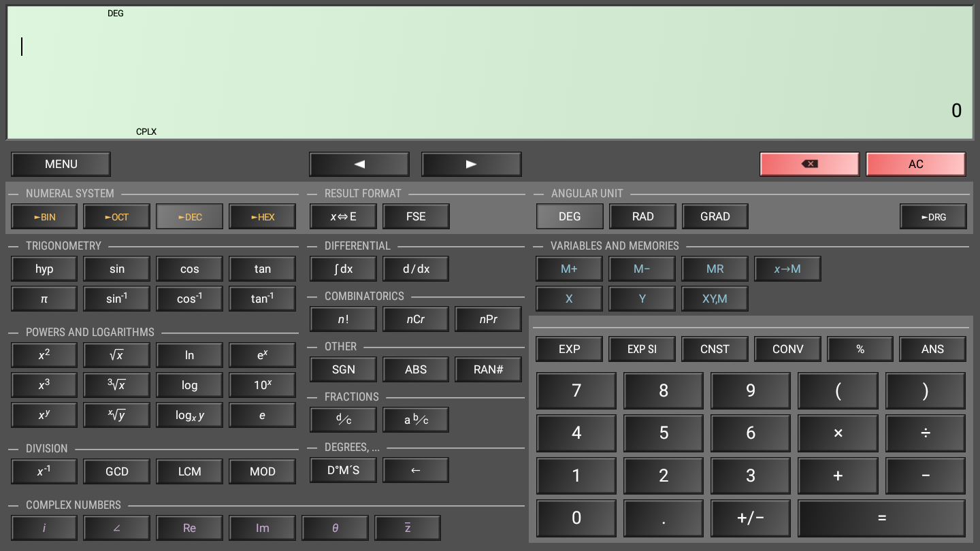This screenshot has width=980, height=551.
Task: Open the MENU
Action: tap(61, 164)
